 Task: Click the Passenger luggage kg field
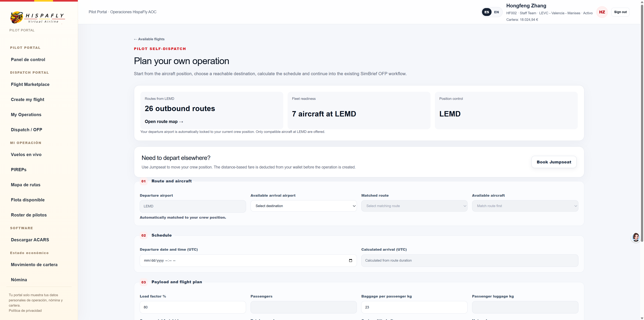(x=525, y=307)
